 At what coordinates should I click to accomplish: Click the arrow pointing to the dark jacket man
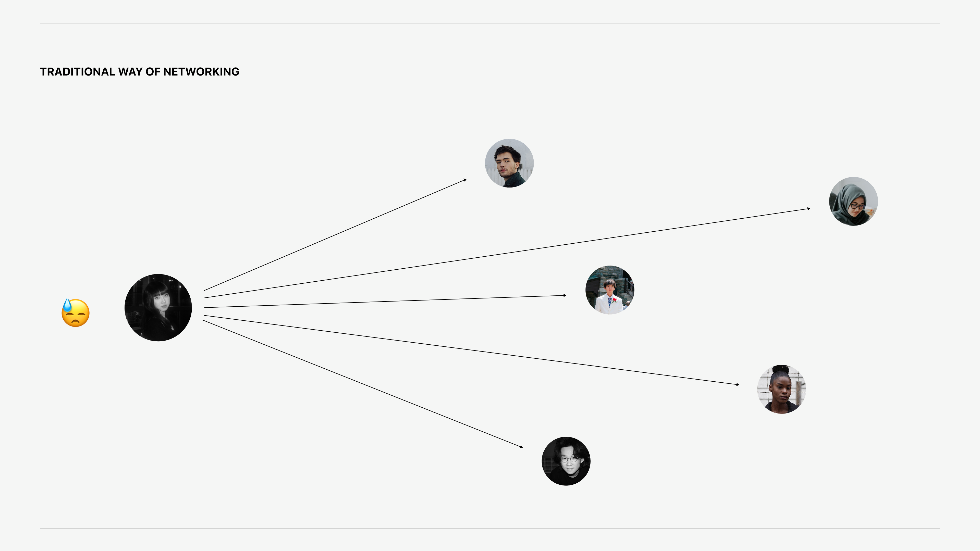[335, 235]
